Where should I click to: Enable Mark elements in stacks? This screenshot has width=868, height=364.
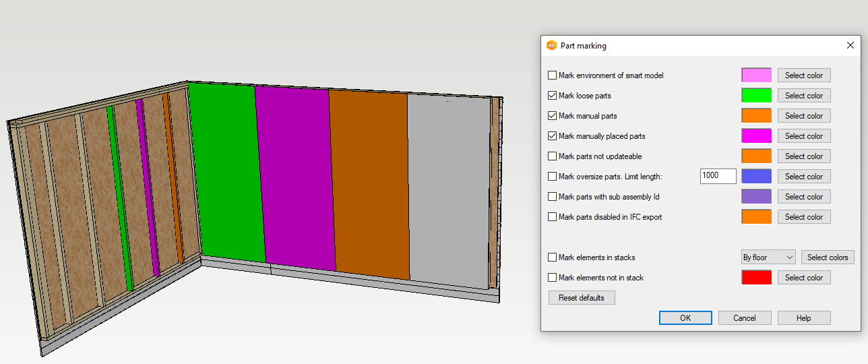click(553, 257)
